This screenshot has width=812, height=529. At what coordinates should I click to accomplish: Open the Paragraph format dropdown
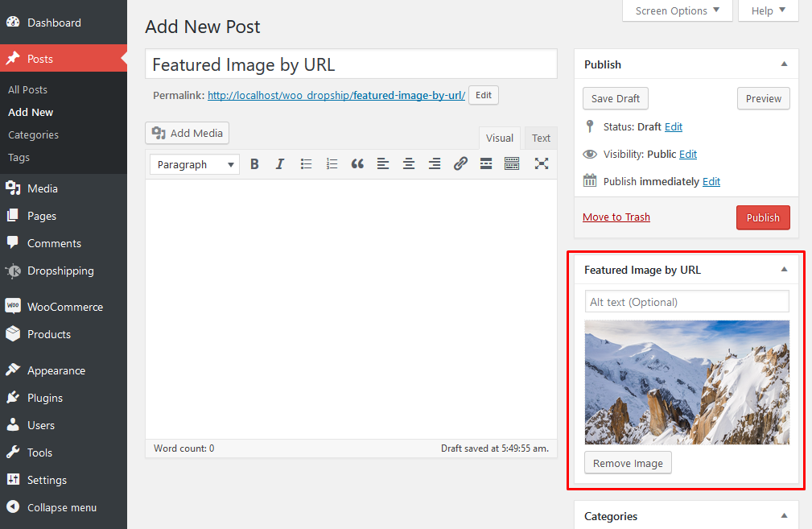pos(195,164)
